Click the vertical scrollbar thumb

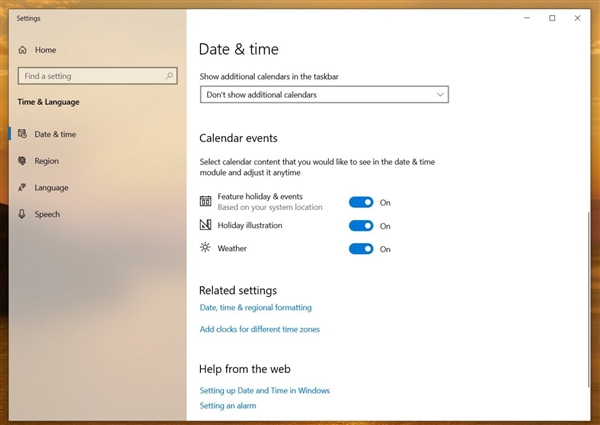pos(589,299)
